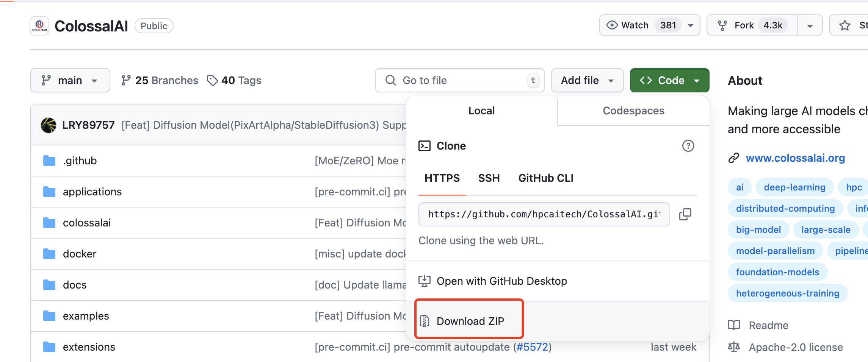Open the ai topic tag

(740, 187)
